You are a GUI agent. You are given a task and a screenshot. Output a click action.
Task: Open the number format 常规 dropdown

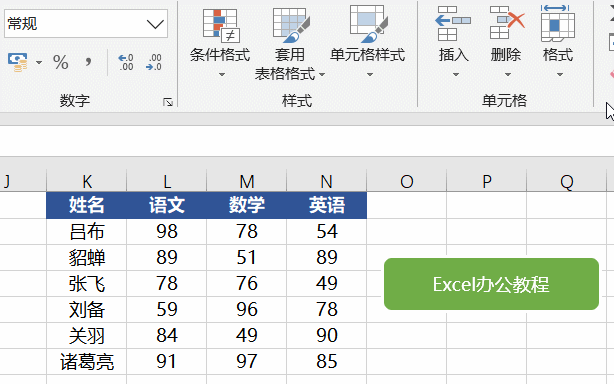coord(155,24)
